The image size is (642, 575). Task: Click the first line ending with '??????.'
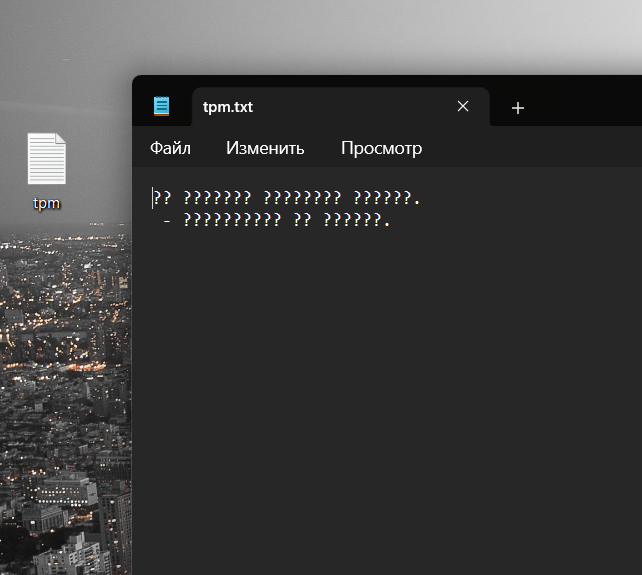(287, 198)
